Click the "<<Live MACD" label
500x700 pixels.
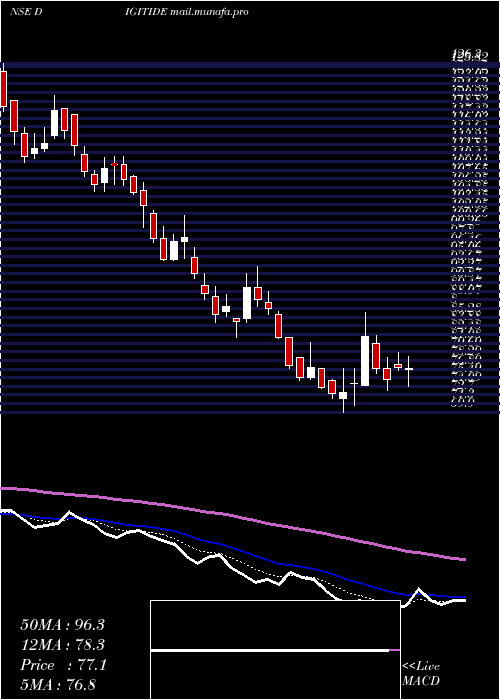point(421,674)
